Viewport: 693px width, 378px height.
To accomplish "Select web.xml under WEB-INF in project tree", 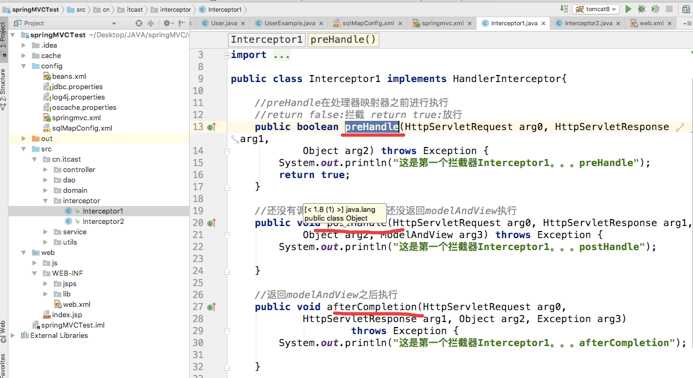I will 72,304.
